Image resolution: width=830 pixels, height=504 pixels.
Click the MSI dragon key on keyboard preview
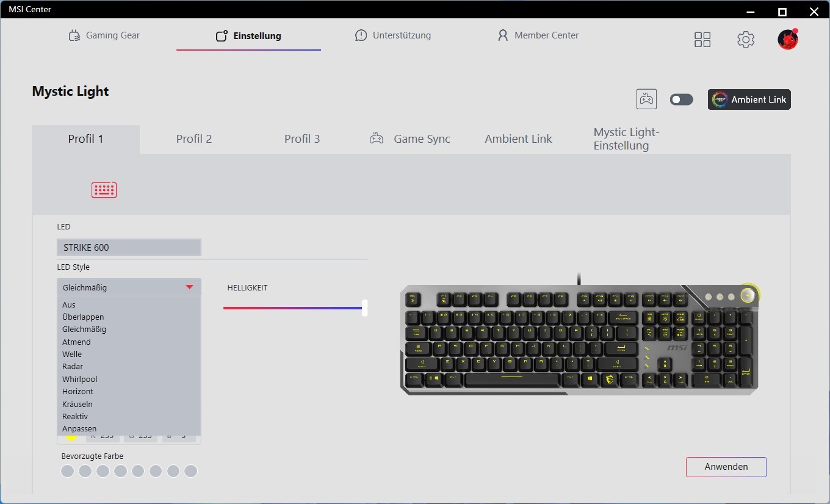pos(608,380)
